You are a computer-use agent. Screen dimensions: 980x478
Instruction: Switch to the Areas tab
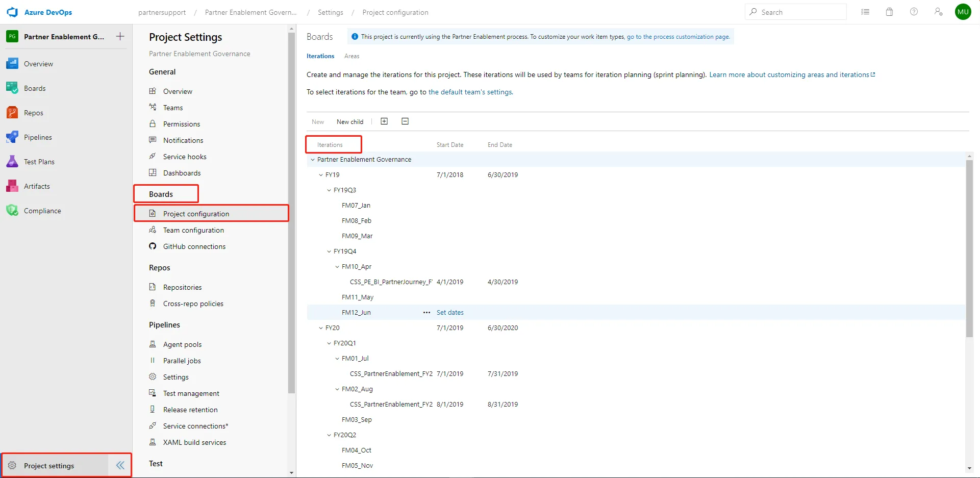coord(351,56)
